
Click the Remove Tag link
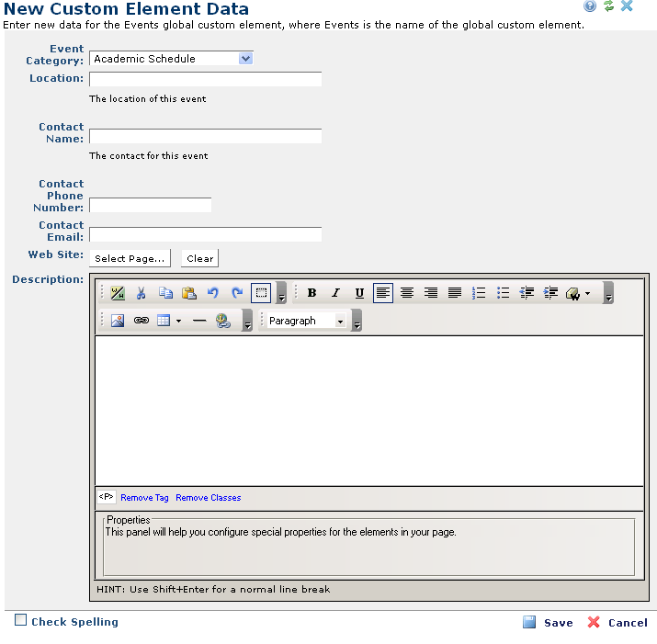point(144,498)
